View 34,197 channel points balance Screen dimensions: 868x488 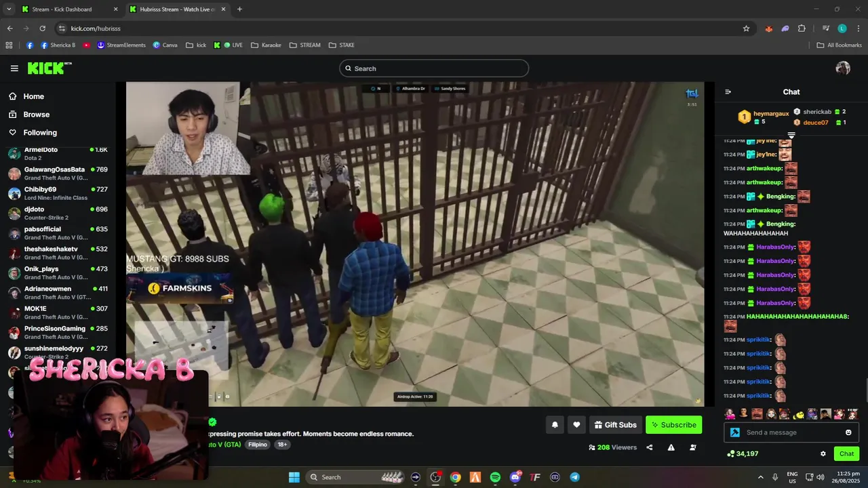coord(743,453)
